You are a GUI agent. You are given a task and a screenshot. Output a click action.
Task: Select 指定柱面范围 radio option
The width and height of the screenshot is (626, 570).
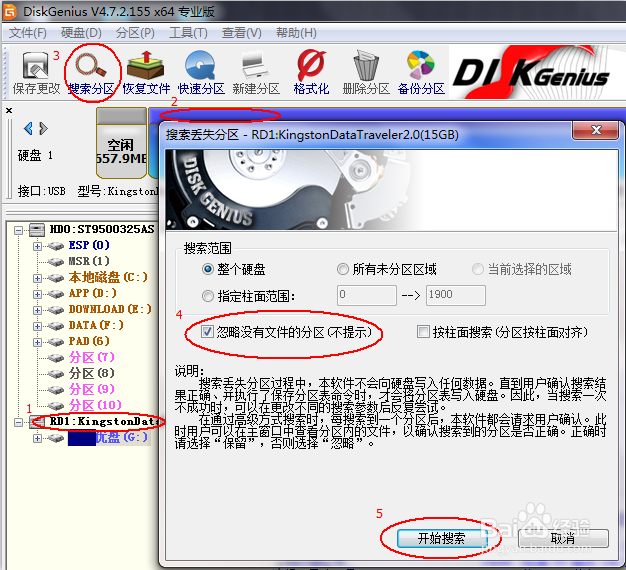click(207, 296)
